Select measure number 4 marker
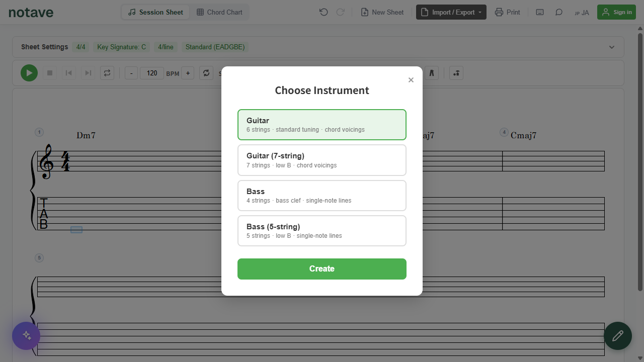Screen dimensions: 644x362 click(504, 132)
